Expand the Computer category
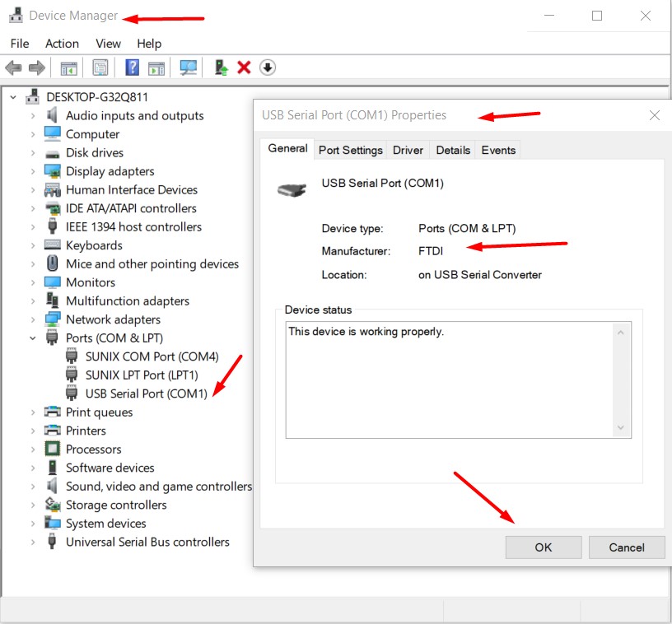This screenshot has height=624, width=672. [33, 134]
